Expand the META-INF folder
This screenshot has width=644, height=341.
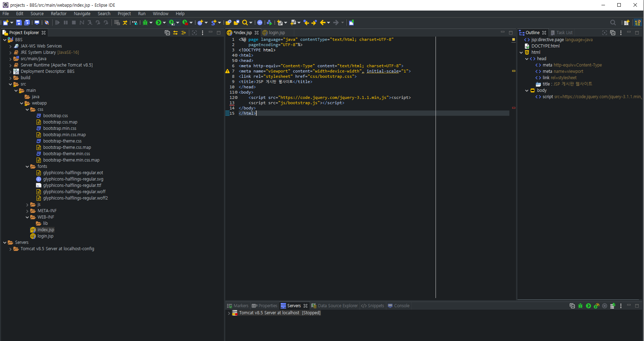[x=27, y=211]
